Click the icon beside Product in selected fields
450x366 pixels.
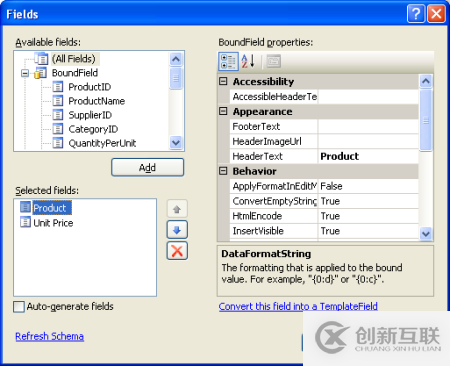click(x=25, y=207)
